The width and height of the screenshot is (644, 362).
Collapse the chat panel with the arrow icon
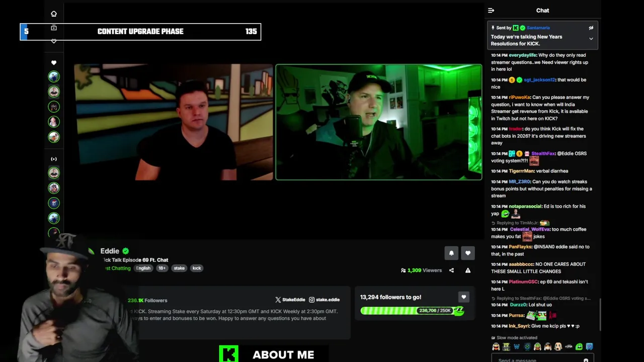491,11
